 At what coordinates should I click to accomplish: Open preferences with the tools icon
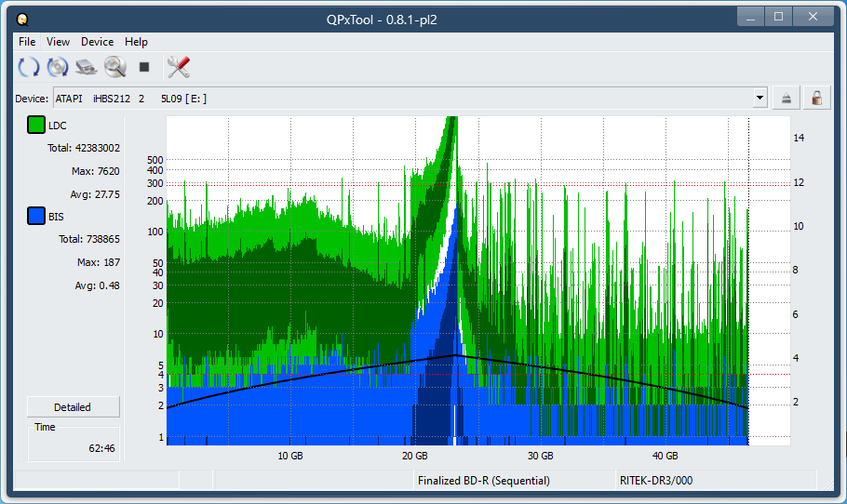pyautogui.click(x=179, y=67)
